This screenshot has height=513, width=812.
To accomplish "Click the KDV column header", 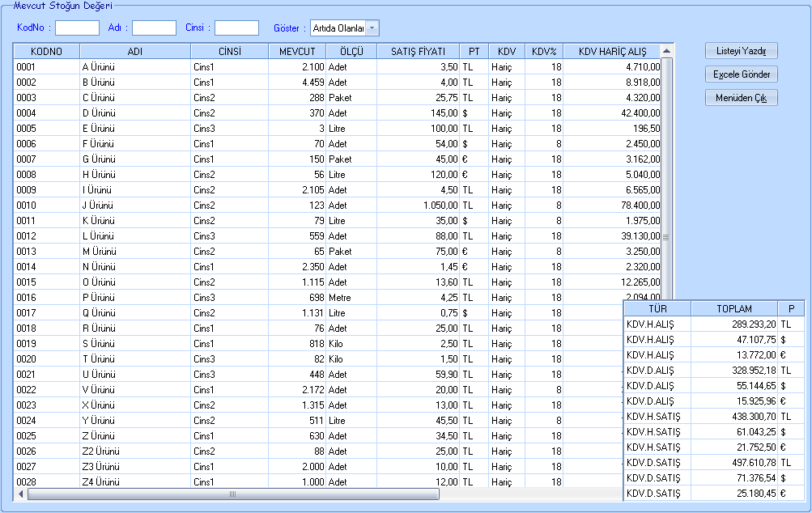I will click(507, 51).
